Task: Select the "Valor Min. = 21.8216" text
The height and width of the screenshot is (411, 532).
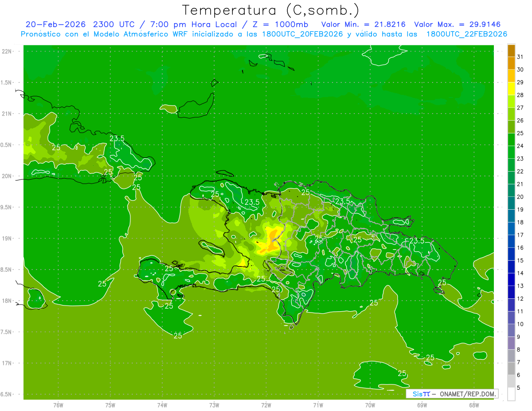Action: pos(363,24)
